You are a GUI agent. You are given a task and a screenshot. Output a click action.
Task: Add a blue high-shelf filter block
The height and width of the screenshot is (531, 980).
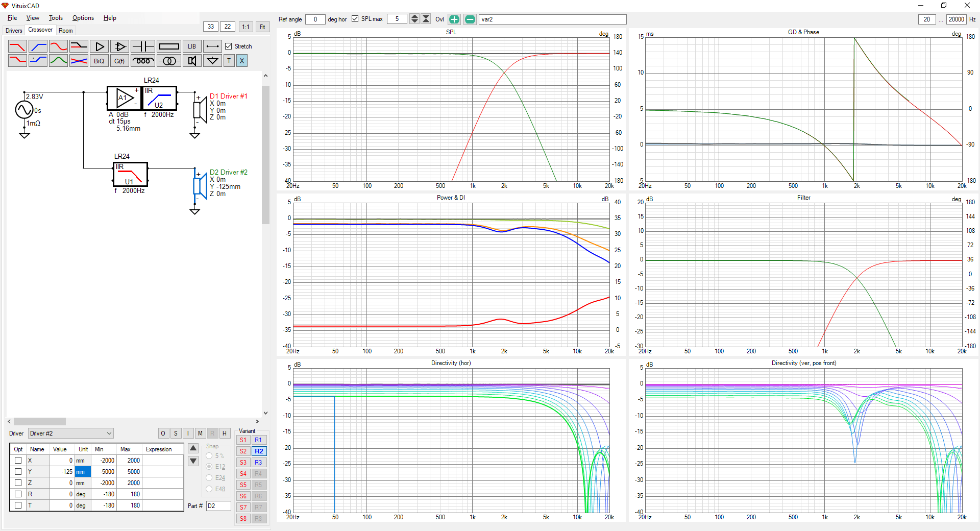click(38, 61)
